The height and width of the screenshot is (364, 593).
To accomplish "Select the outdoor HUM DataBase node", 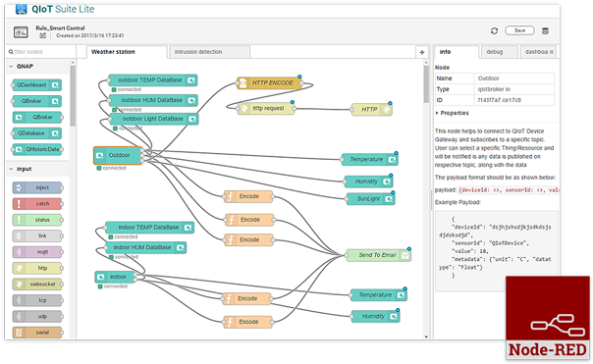I will click(x=153, y=100).
